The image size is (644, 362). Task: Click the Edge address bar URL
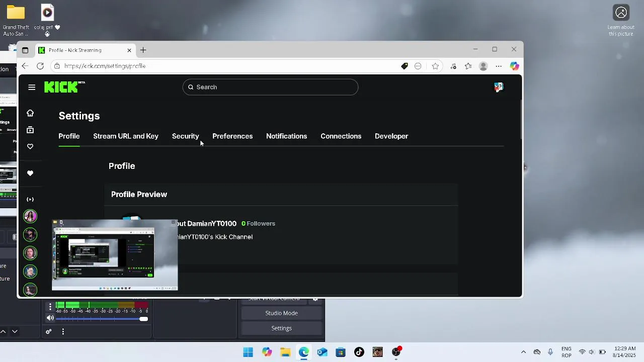105,66
